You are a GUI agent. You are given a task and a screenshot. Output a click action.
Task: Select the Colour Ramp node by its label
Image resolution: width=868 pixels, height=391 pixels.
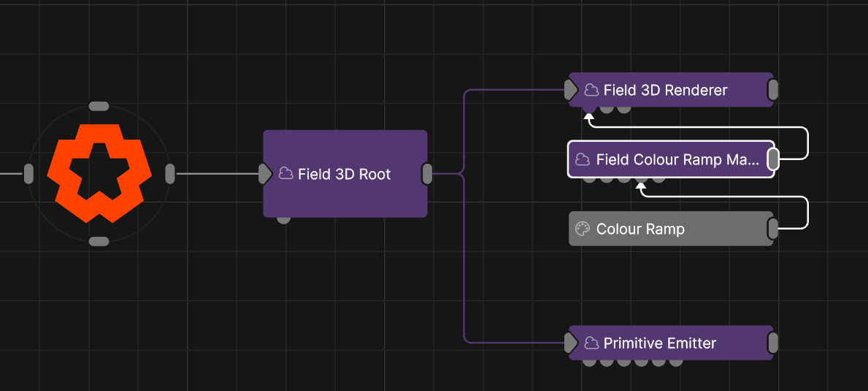point(640,229)
